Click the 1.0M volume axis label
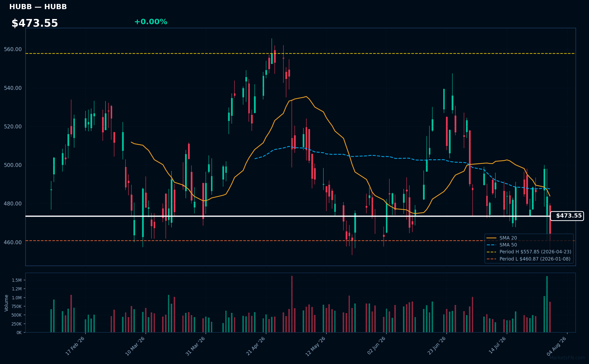 17,298
